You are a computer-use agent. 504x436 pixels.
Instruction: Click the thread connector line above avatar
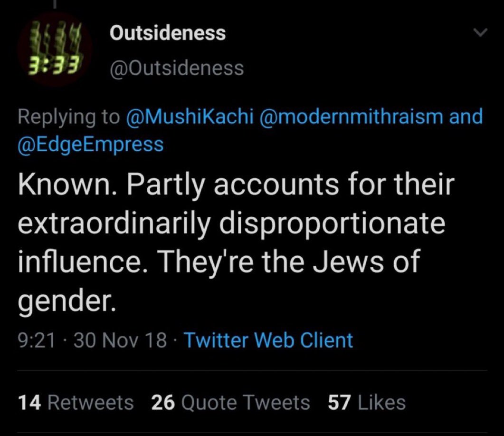click(55, 4)
